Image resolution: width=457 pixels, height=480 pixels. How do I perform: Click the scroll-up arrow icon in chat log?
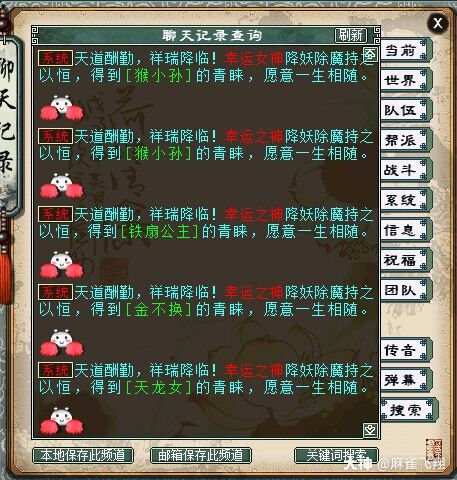[x=370, y=54]
